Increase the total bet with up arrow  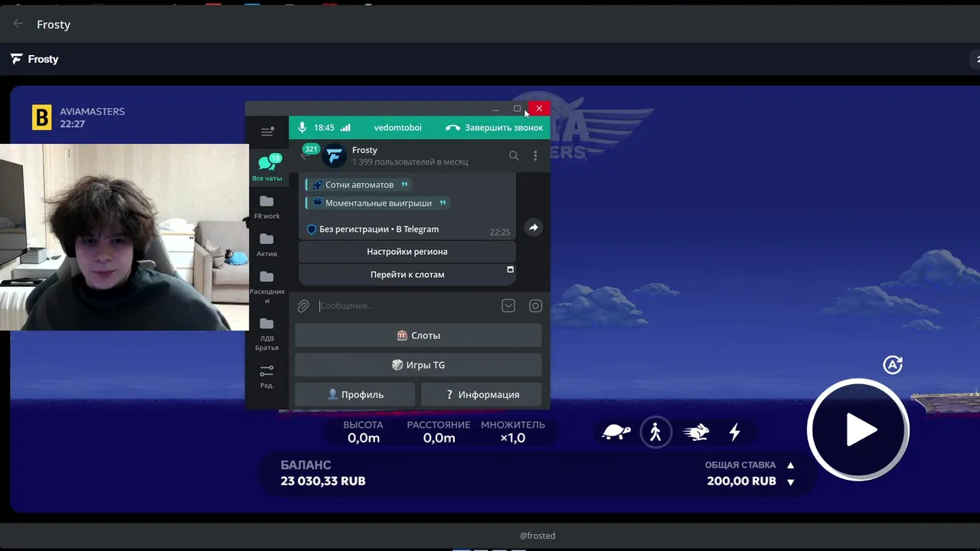pos(791,465)
